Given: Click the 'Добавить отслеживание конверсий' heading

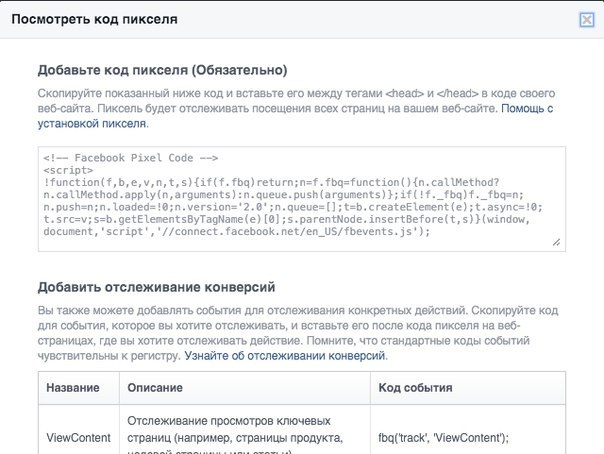Looking at the screenshot, I should click(158, 285).
